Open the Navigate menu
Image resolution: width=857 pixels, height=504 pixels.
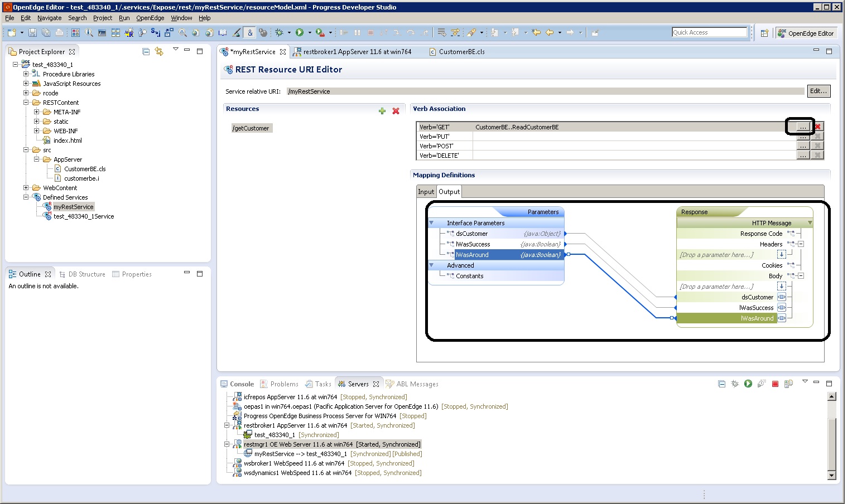[49, 18]
